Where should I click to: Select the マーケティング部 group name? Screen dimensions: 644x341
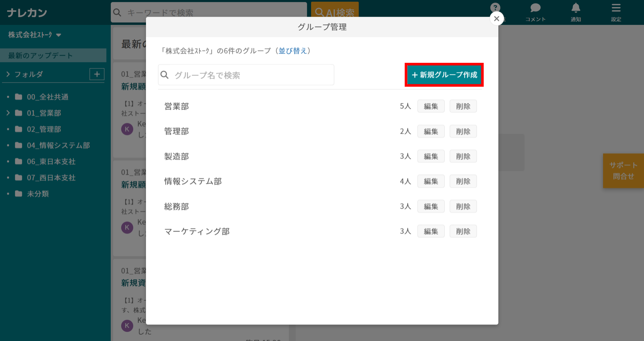pos(197,231)
